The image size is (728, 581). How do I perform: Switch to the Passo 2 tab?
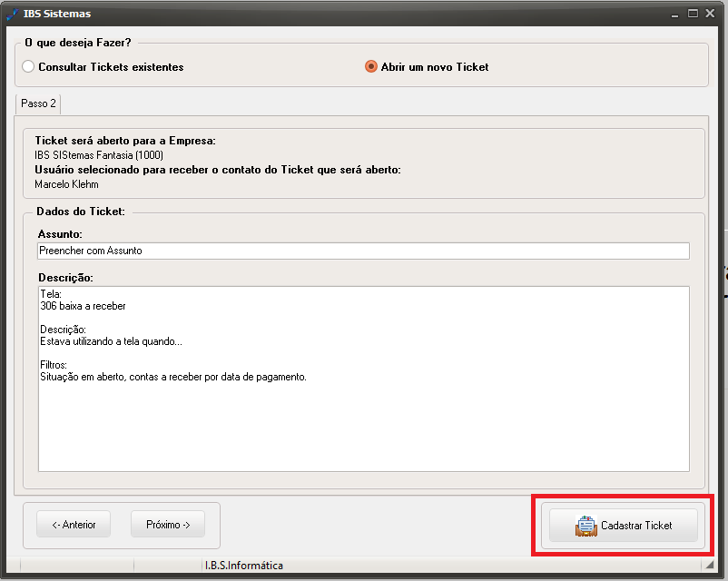38,103
